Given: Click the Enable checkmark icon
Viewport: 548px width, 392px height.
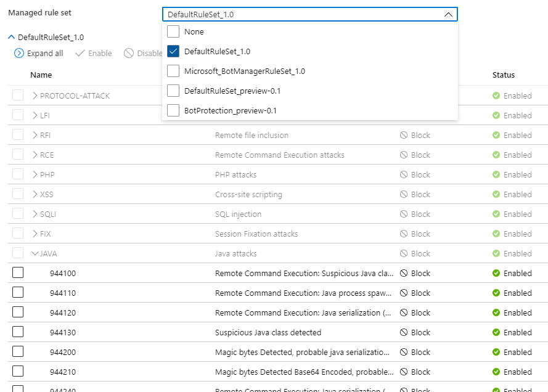Looking at the screenshot, I should (x=80, y=53).
